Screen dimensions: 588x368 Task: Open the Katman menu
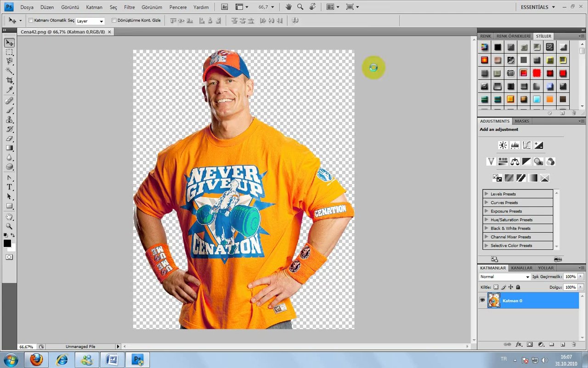(94, 7)
